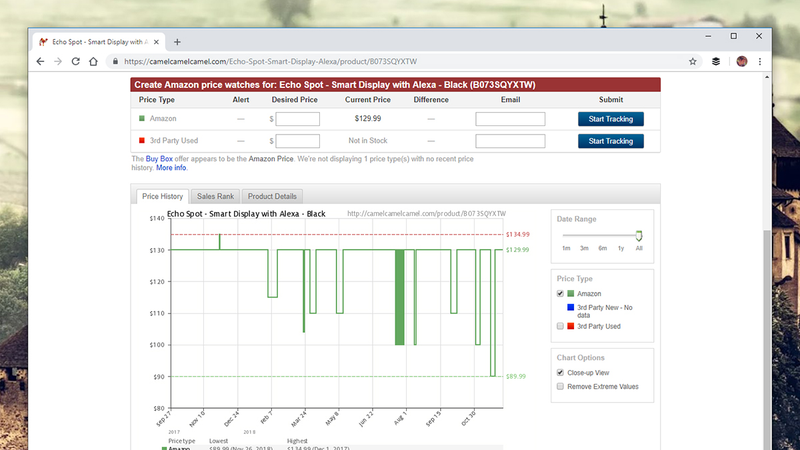Toggle the Close-up View checkbox

560,373
